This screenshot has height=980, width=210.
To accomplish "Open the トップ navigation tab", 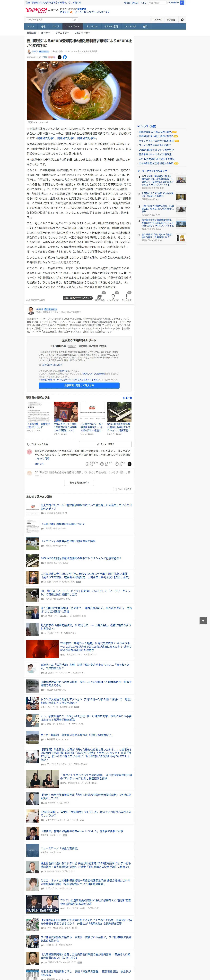I will click(x=31, y=26).
